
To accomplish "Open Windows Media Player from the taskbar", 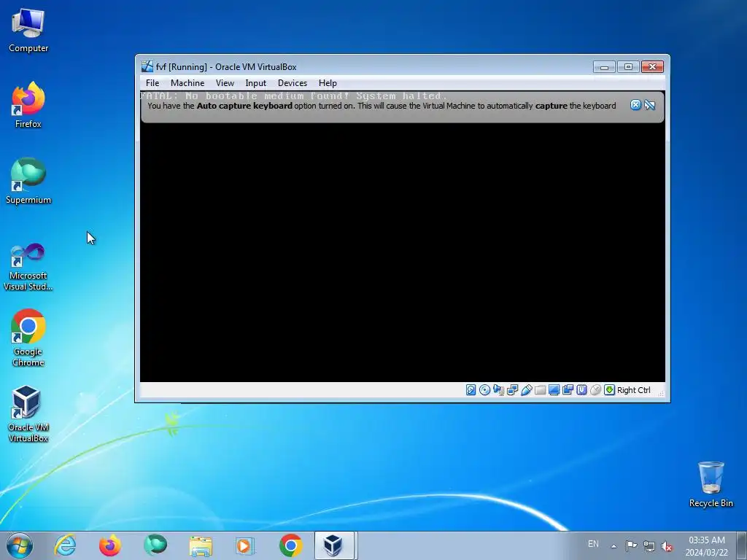I will pos(246,545).
